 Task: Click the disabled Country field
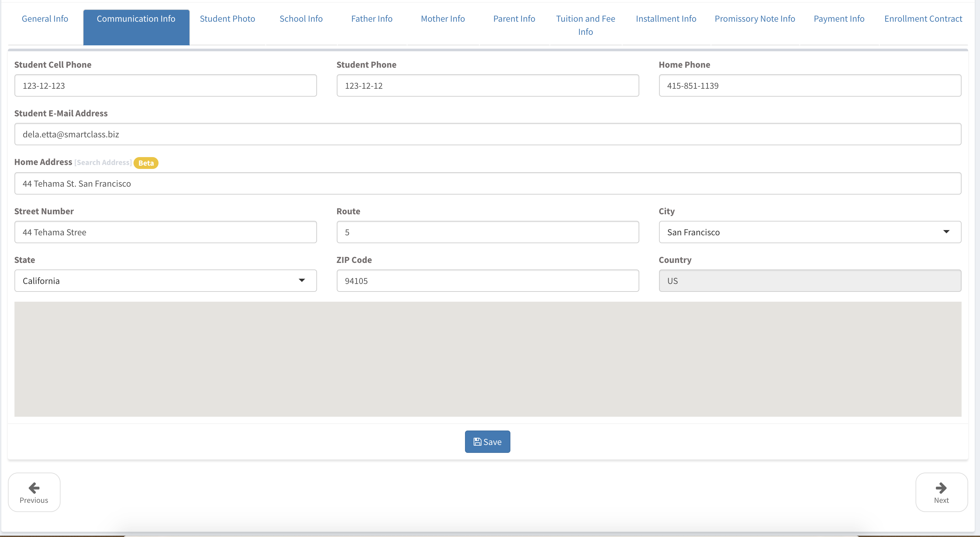pyautogui.click(x=810, y=281)
